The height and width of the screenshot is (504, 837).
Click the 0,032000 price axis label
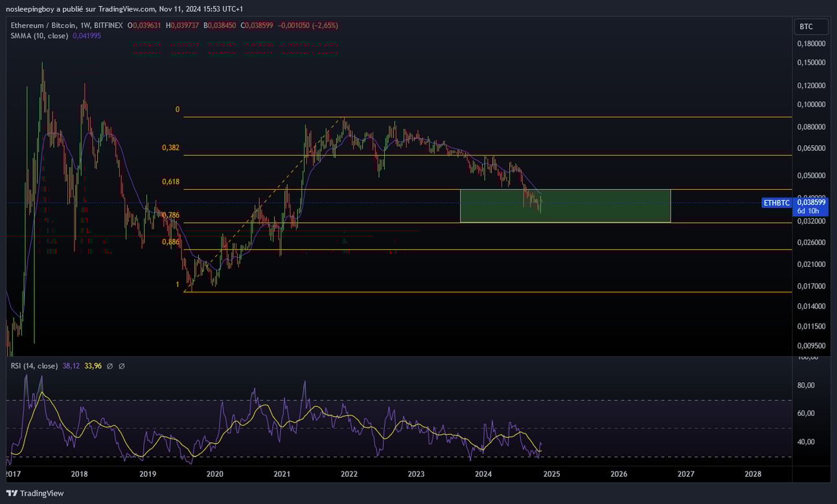[x=811, y=221]
